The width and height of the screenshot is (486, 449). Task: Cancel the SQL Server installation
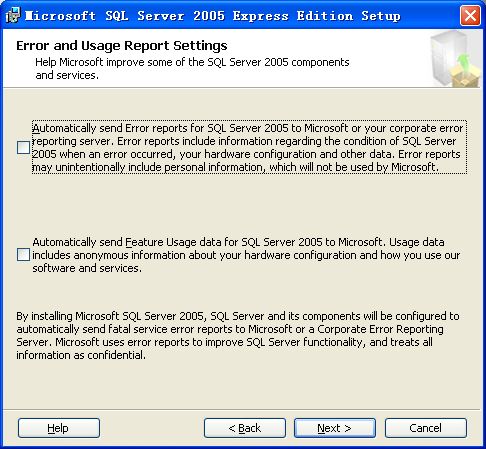point(426,428)
